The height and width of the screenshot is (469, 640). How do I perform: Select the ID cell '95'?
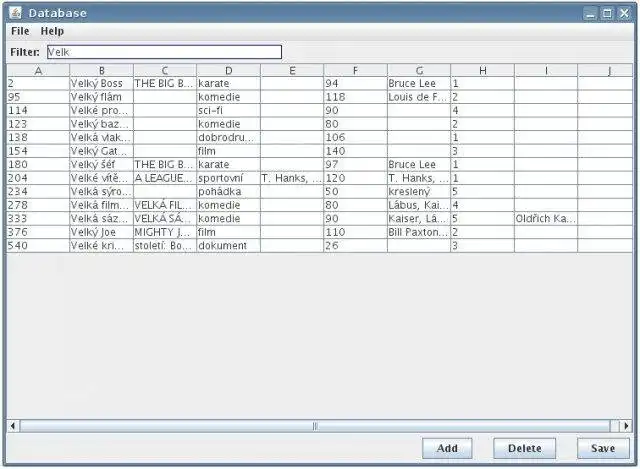(x=38, y=97)
